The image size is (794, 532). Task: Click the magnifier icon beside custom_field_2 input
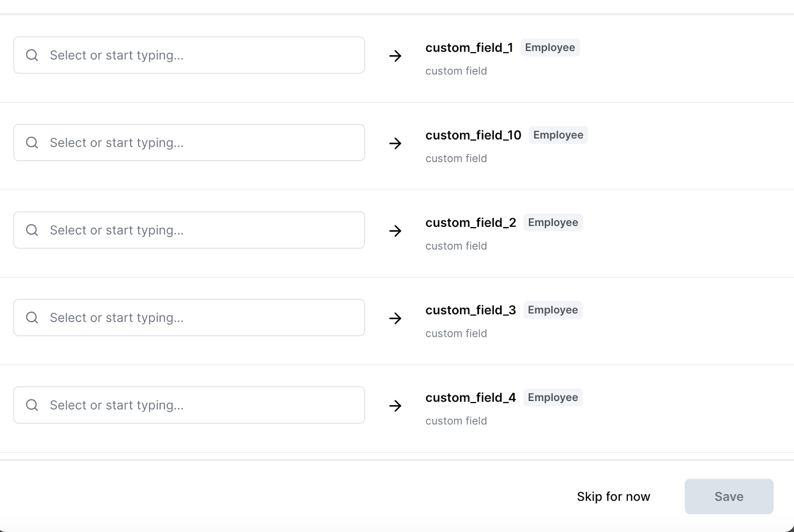click(32, 230)
